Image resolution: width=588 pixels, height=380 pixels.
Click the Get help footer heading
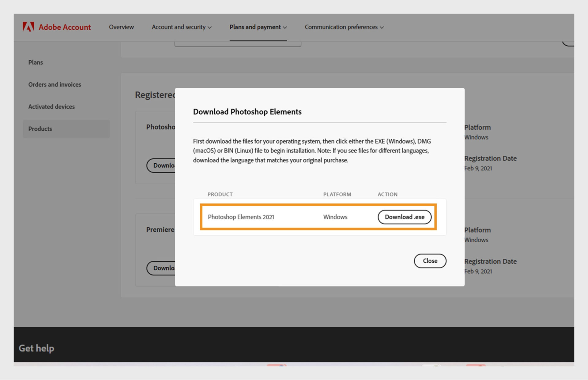pos(36,348)
